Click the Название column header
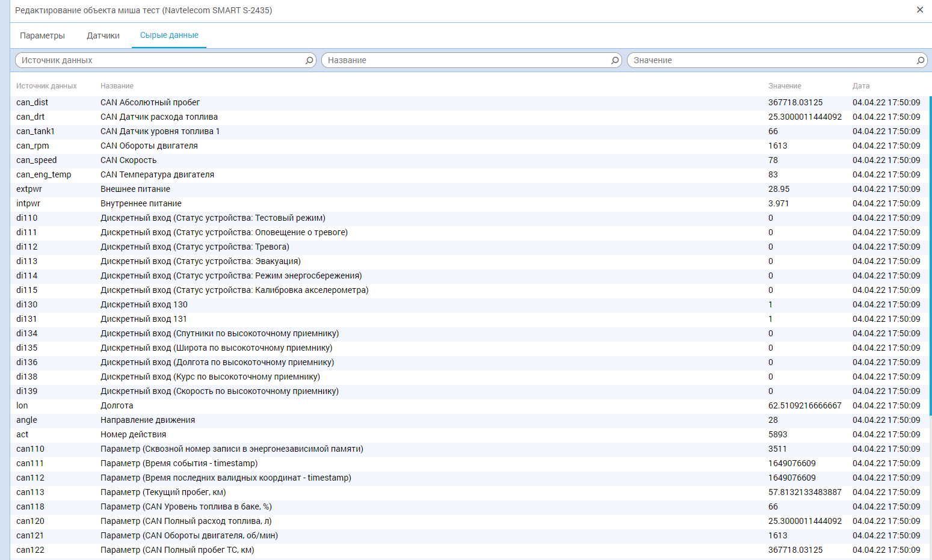The height and width of the screenshot is (560, 932). pyautogui.click(x=117, y=86)
